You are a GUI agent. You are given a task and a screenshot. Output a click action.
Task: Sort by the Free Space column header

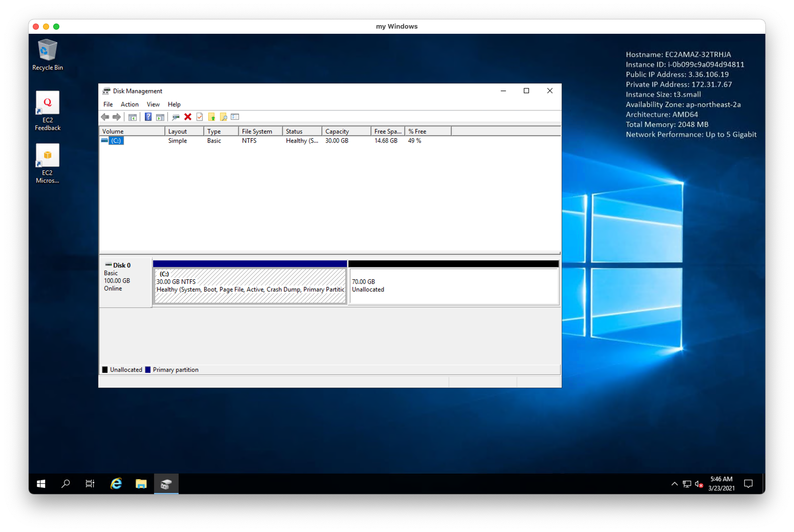[388, 131]
